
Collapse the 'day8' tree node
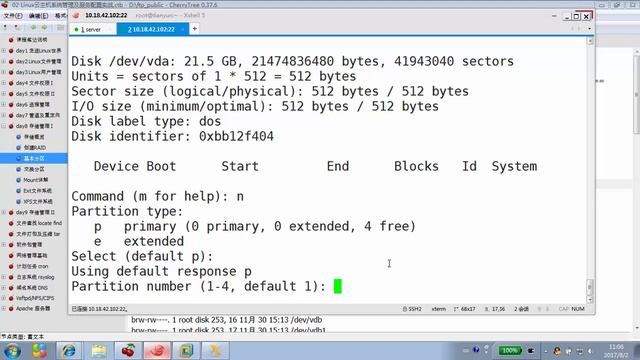(4, 126)
